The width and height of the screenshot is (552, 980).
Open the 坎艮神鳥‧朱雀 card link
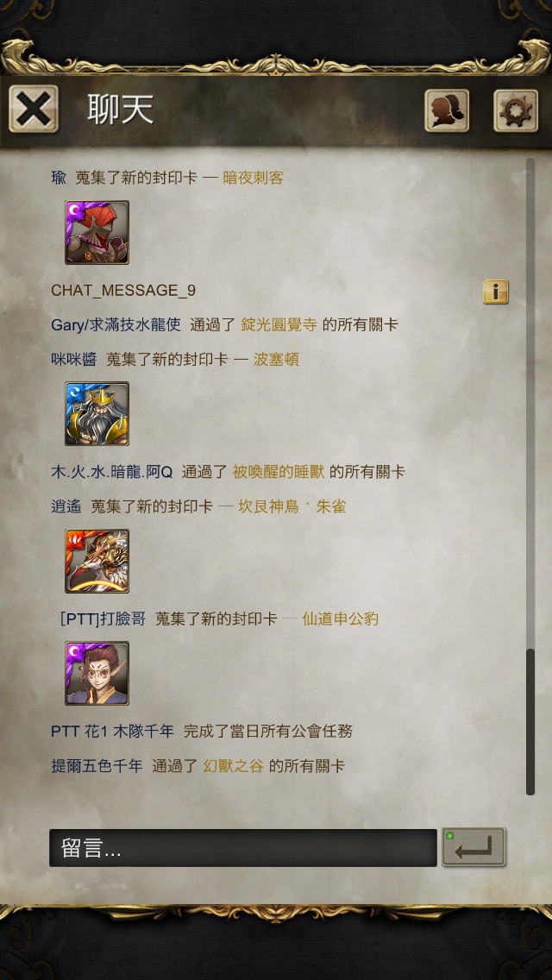click(x=292, y=507)
